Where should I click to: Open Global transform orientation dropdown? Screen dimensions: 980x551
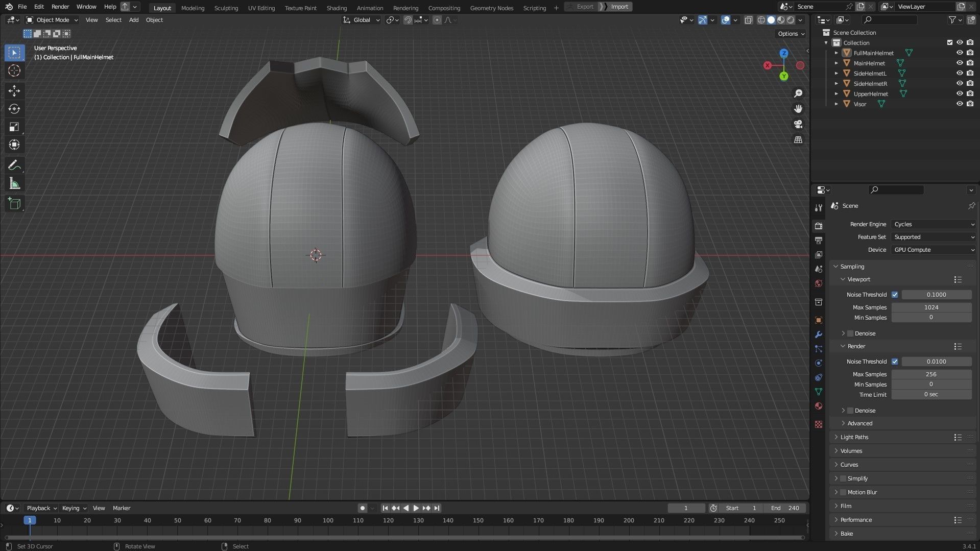click(362, 20)
